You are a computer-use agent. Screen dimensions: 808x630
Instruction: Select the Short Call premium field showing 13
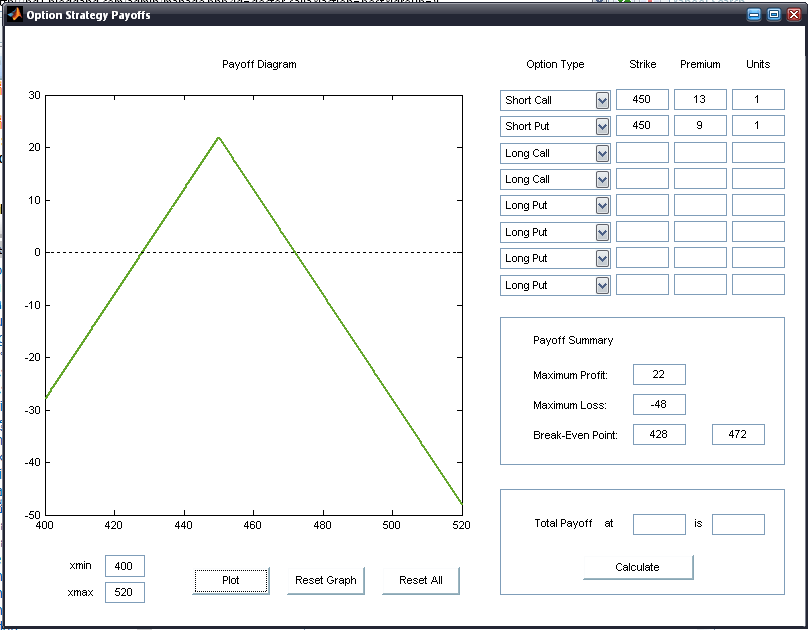[x=700, y=99]
